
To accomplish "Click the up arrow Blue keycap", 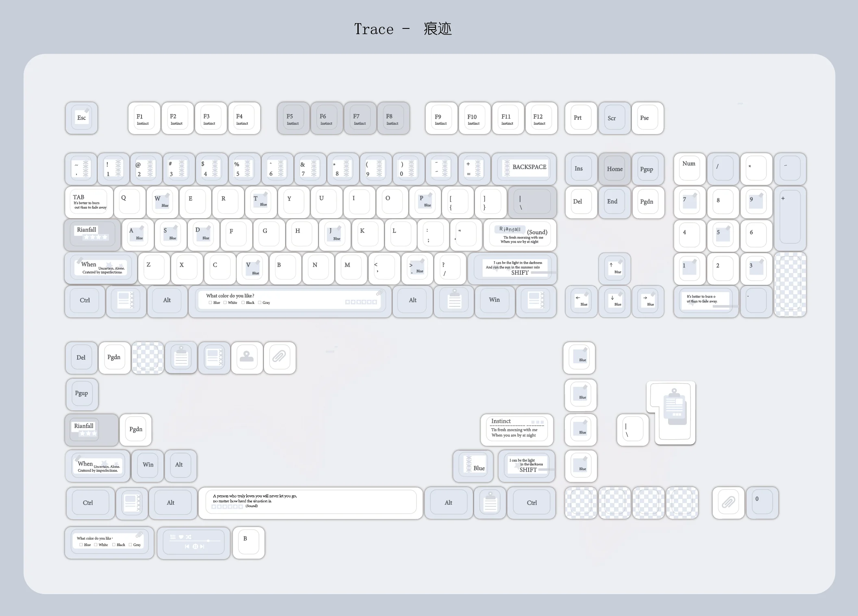I will click(x=614, y=268).
